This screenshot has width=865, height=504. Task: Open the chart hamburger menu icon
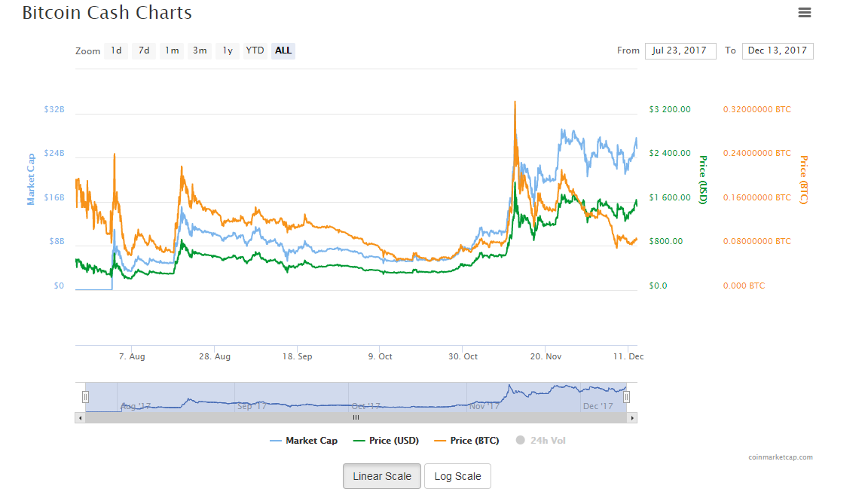tap(804, 12)
